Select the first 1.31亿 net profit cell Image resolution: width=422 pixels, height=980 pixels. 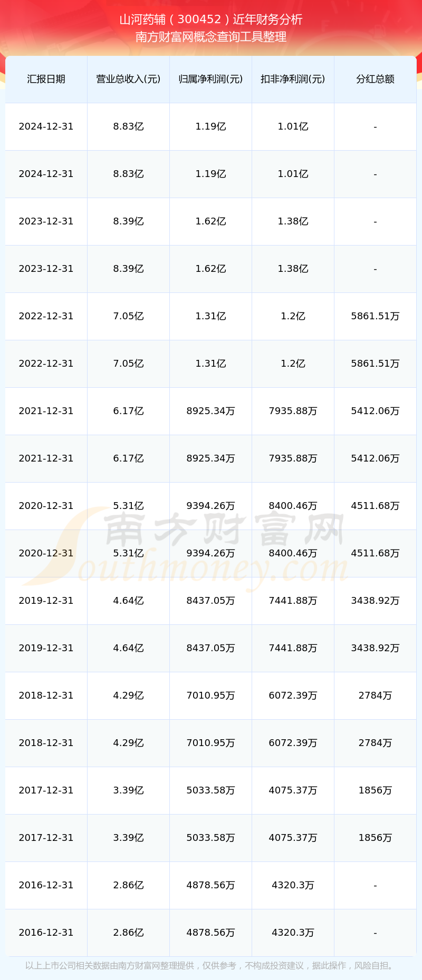(x=210, y=316)
